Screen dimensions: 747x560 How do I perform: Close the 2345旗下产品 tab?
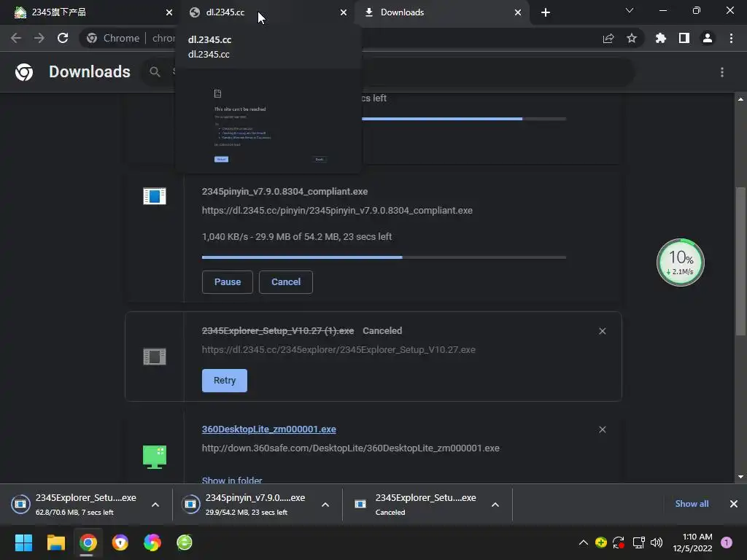click(169, 12)
